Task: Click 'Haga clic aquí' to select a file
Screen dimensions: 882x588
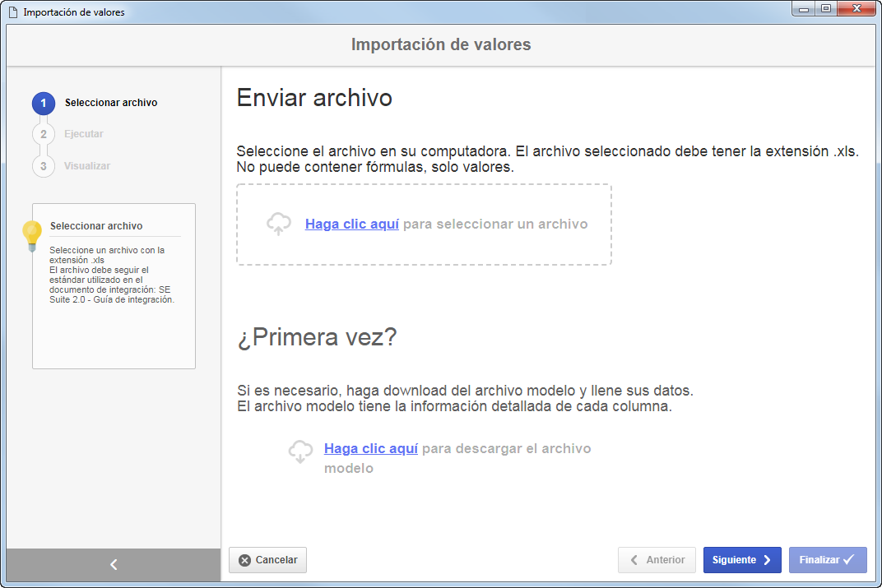Action: [x=352, y=224]
